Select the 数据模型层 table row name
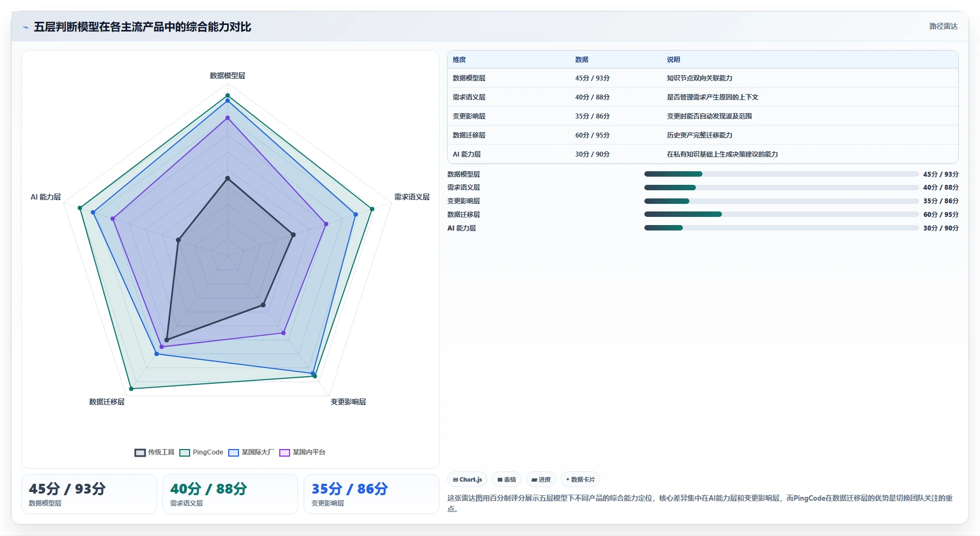 [x=469, y=78]
